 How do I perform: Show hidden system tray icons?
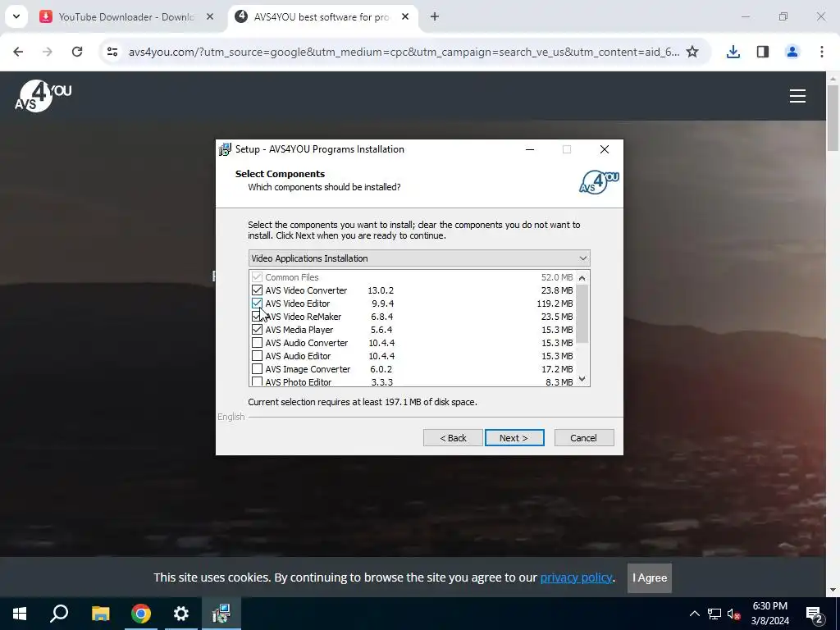(x=694, y=614)
